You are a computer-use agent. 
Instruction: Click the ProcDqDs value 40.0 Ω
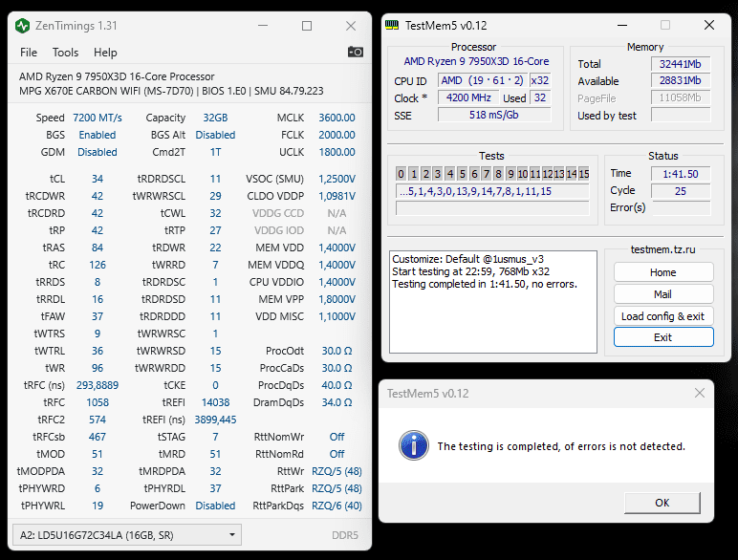[336, 385]
